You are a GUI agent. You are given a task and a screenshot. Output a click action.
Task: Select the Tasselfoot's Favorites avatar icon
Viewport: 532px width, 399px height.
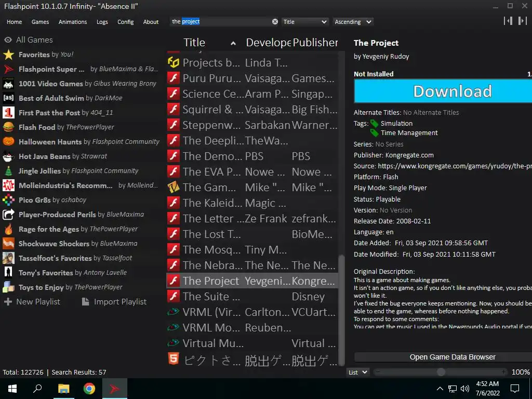click(8, 258)
